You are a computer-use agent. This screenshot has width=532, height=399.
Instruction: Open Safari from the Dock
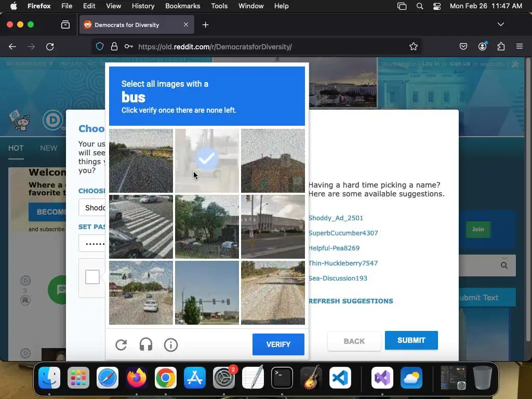(108, 378)
